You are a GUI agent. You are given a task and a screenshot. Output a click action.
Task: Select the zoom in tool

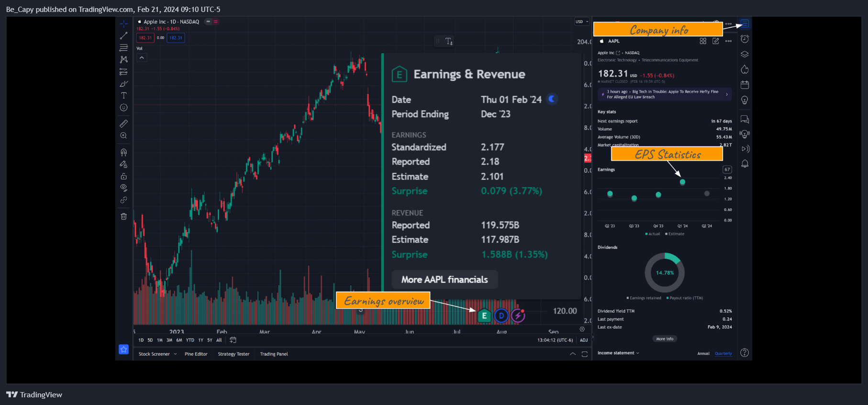123,136
